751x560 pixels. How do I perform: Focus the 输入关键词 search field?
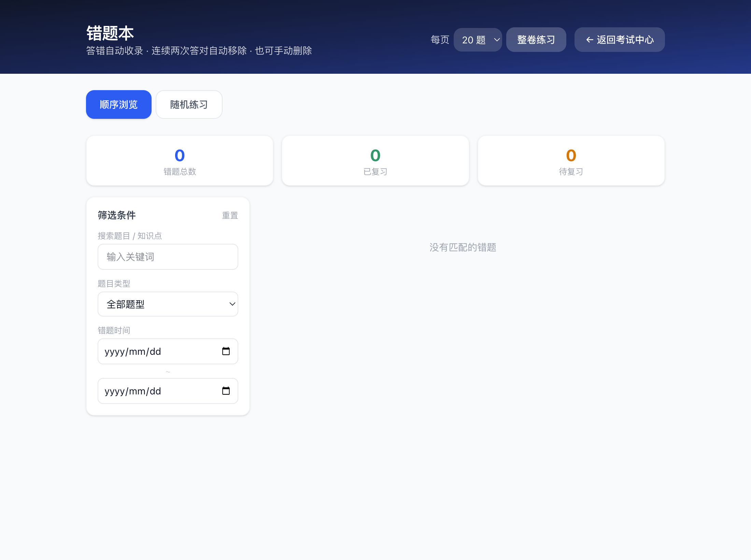point(168,257)
